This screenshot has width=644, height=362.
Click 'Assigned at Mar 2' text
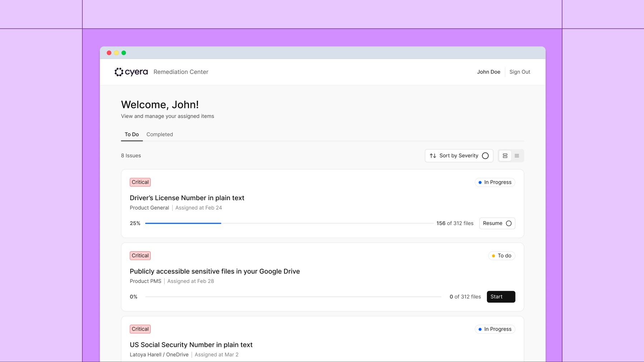pyautogui.click(x=216, y=355)
